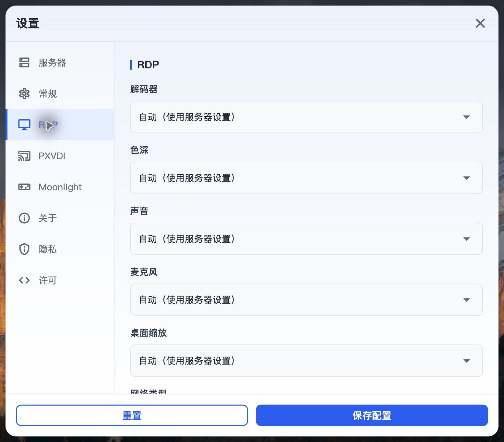Go to the 许可 section
This screenshot has height=442, width=504.
point(60,280)
